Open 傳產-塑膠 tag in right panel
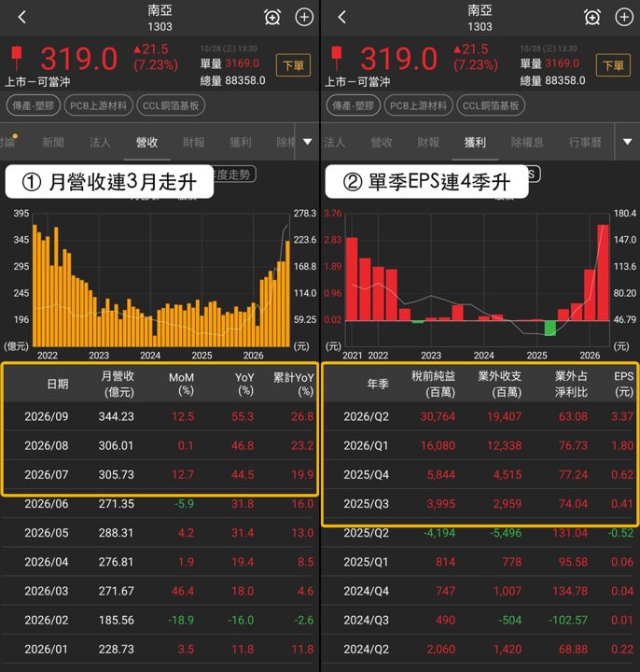640x672 pixels. click(x=353, y=105)
